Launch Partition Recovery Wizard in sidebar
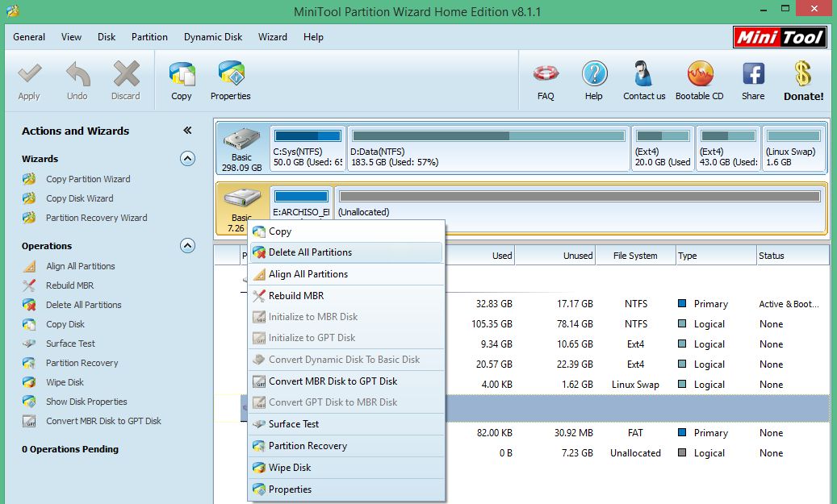Image resolution: width=837 pixels, height=504 pixels. 96,218
